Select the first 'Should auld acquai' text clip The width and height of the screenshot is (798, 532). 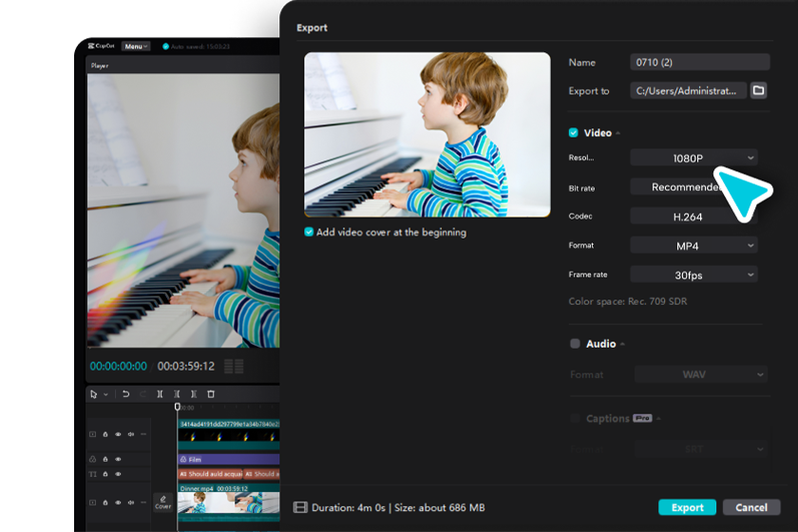pos(210,474)
